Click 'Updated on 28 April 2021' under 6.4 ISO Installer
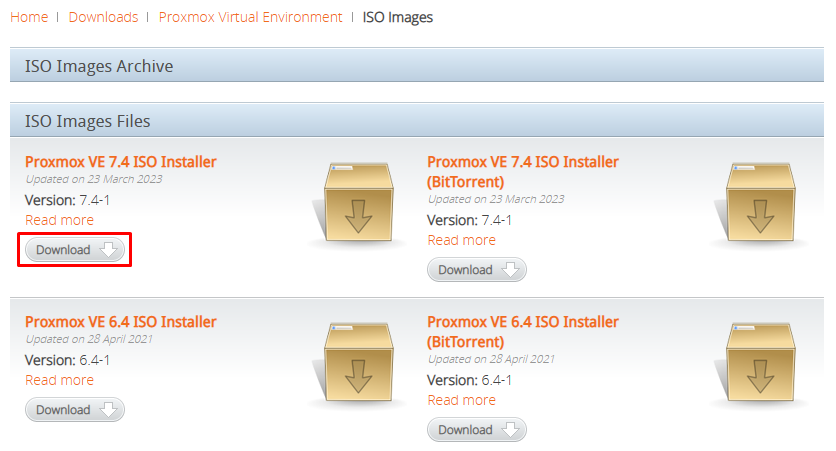 coord(89,339)
